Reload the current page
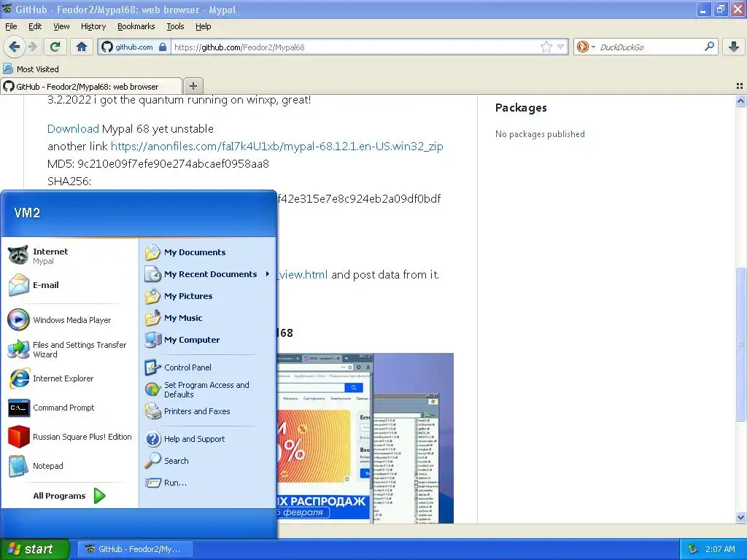Image resolution: width=747 pixels, height=560 pixels. click(x=55, y=47)
